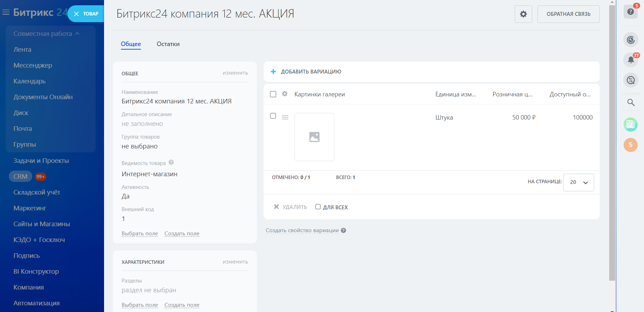This screenshot has width=644, height=312.
Task: Select the checkbox for the Штука row
Action: point(273,116)
